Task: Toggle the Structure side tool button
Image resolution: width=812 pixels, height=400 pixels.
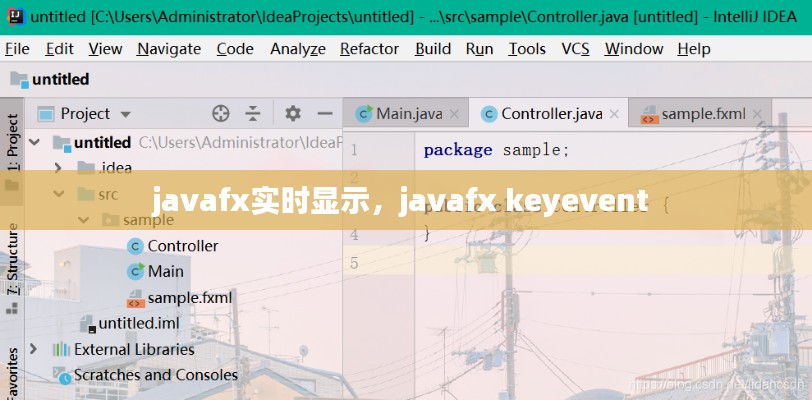Action: click(x=12, y=258)
